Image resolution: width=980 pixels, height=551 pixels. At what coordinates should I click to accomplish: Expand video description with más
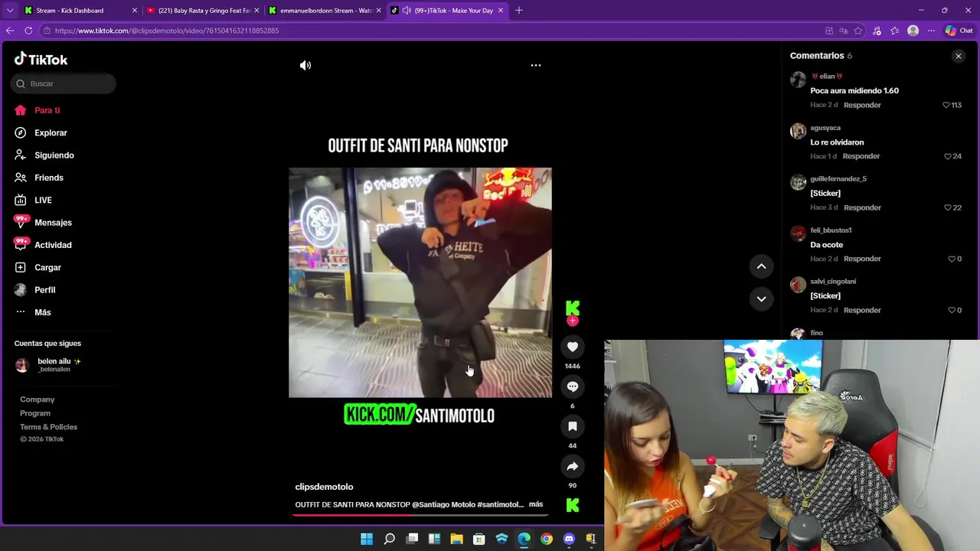[536, 504]
